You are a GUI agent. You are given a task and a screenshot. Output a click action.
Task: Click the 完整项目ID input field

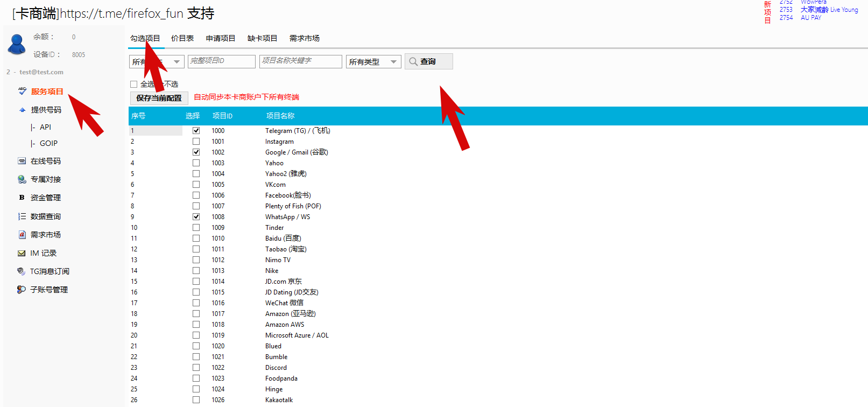click(x=222, y=61)
